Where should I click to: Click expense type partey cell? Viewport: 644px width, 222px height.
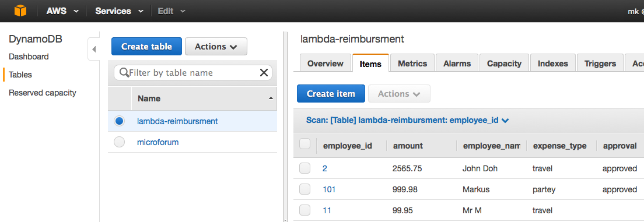(544, 189)
